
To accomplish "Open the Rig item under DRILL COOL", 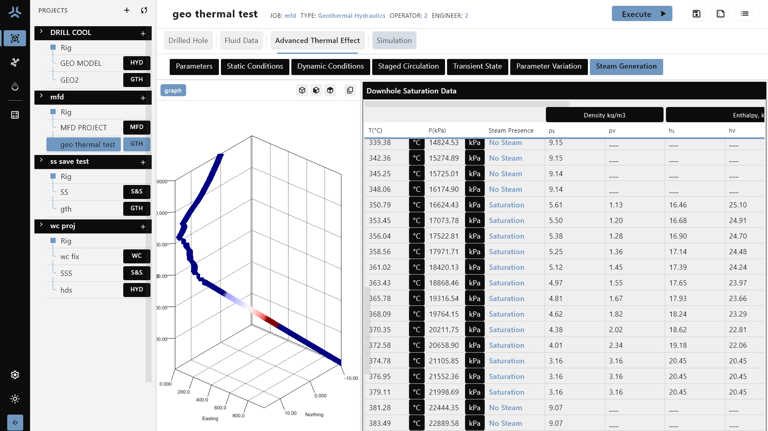I will 66,48.
